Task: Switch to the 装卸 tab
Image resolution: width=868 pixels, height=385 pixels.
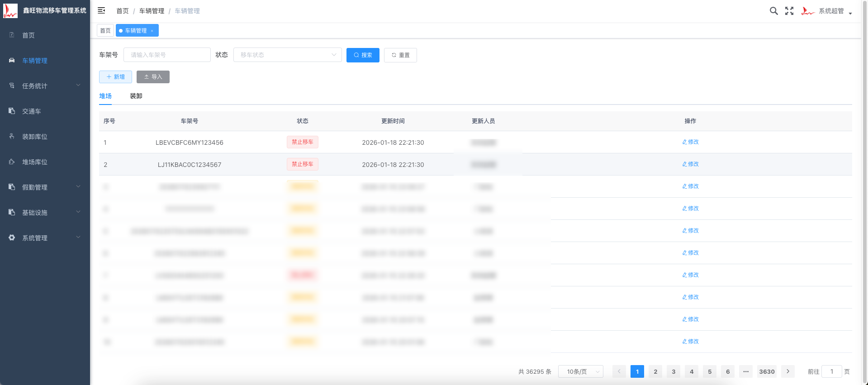Action: pyautogui.click(x=136, y=96)
